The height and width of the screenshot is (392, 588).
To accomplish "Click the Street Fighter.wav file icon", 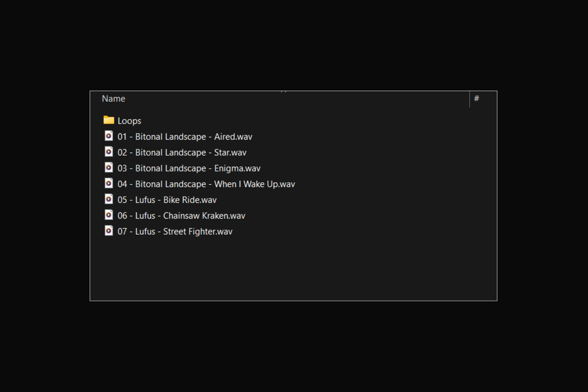I will (x=109, y=230).
